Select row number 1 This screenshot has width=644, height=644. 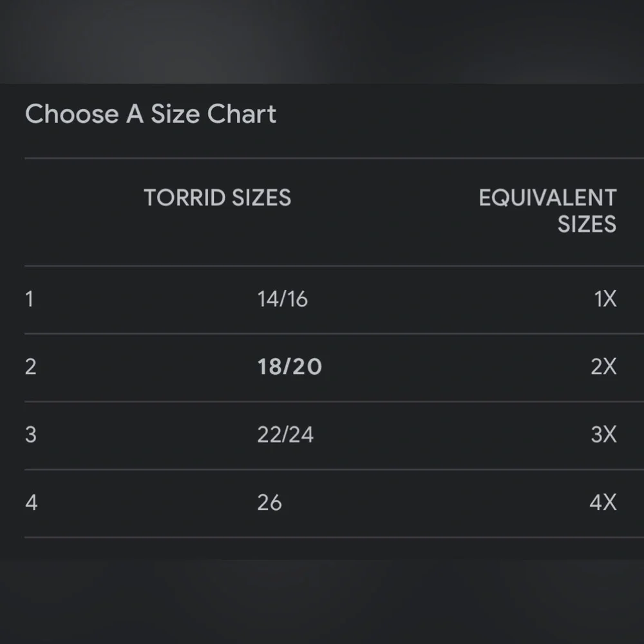(x=29, y=299)
